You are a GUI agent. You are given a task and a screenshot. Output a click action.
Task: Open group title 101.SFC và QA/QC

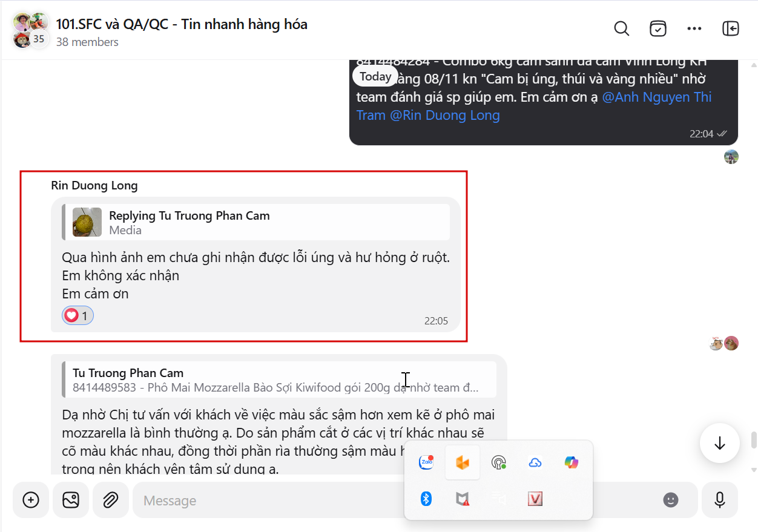pyautogui.click(x=182, y=24)
